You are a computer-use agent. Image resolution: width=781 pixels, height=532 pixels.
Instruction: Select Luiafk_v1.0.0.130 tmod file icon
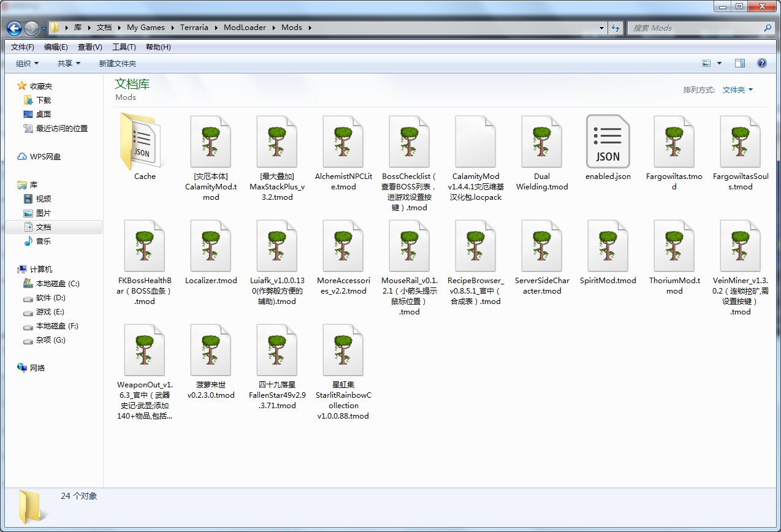click(277, 246)
